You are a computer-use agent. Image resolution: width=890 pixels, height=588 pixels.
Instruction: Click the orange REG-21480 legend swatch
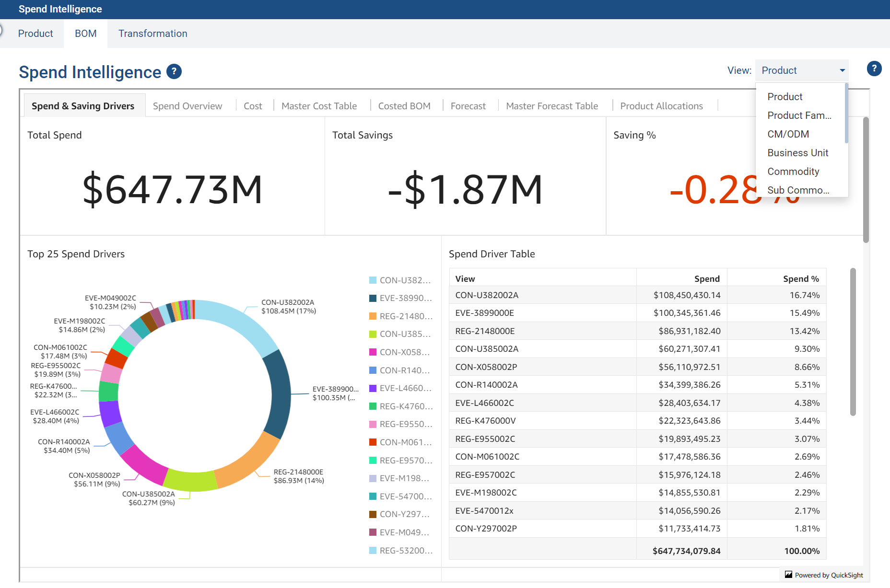pyautogui.click(x=373, y=316)
